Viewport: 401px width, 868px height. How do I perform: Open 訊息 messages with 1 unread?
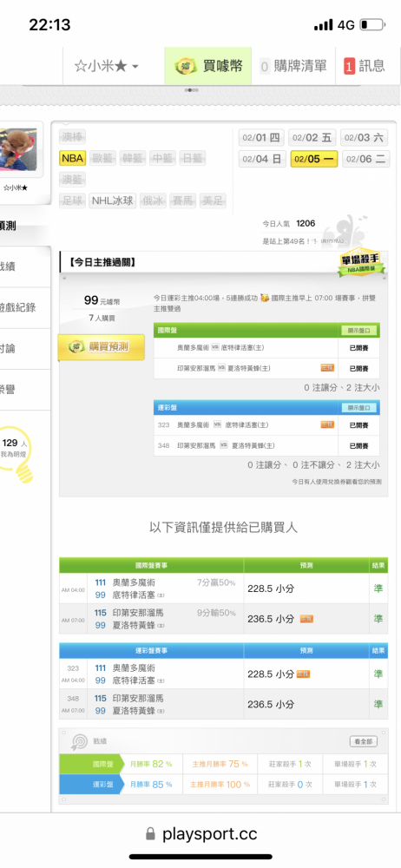pos(365,67)
